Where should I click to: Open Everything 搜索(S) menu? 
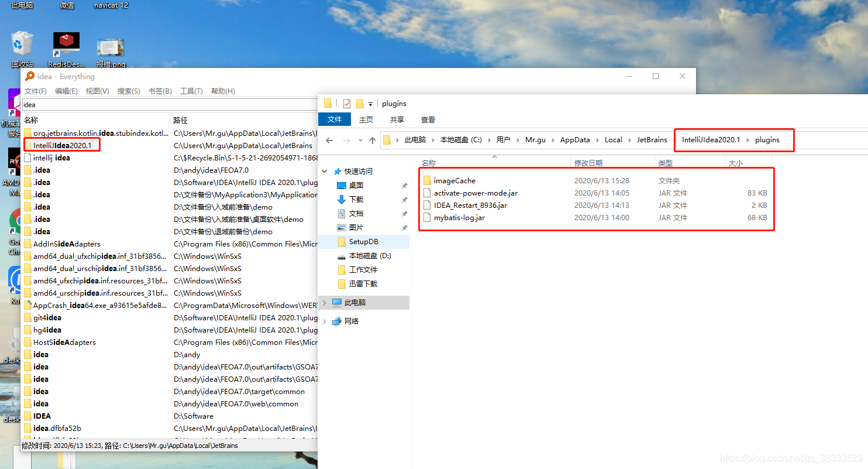129,91
